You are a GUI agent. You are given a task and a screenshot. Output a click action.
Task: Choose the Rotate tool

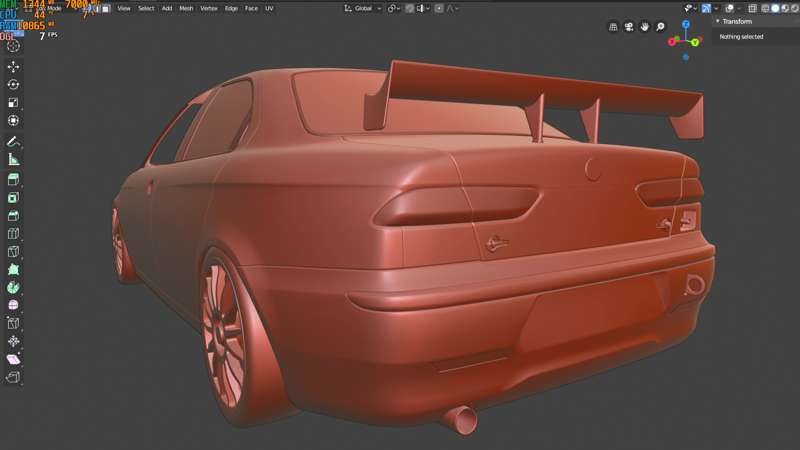pos(13,85)
